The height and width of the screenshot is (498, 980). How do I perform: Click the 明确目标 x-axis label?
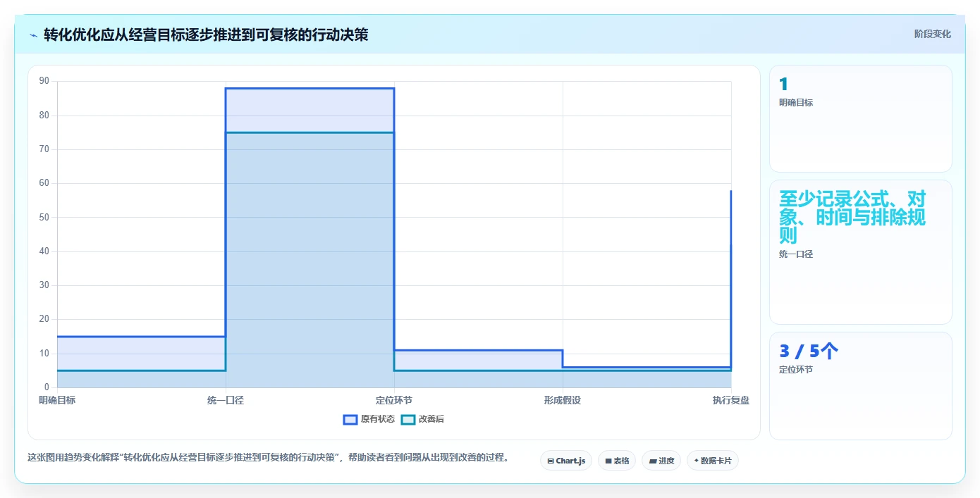(x=57, y=400)
